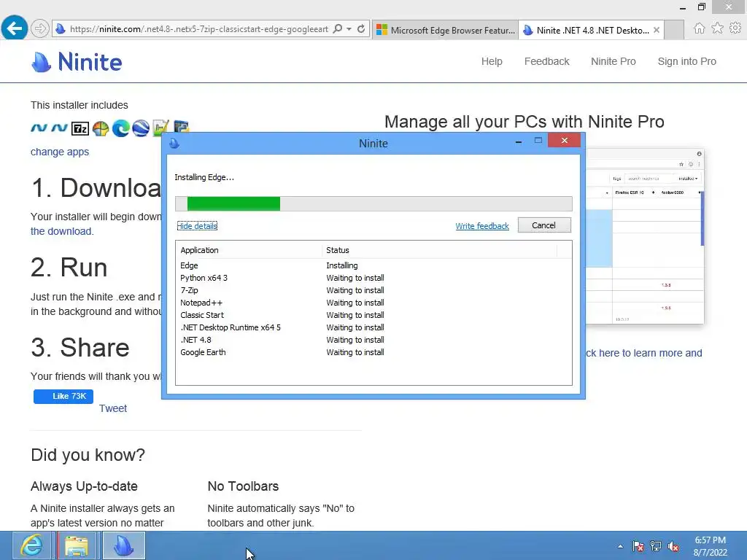Click the download retry link
747x560 pixels.
click(62, 231)
